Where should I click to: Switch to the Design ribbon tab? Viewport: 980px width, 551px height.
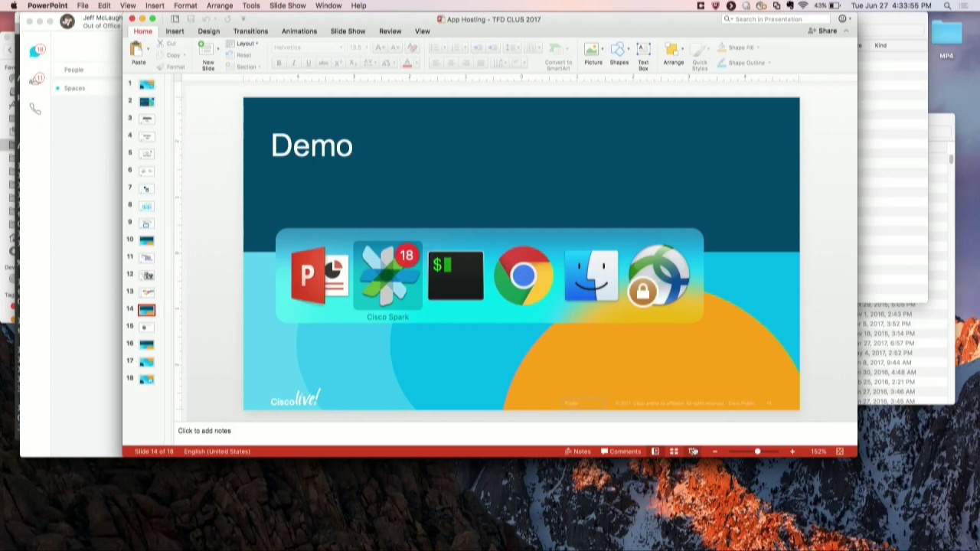coord(208,31)
